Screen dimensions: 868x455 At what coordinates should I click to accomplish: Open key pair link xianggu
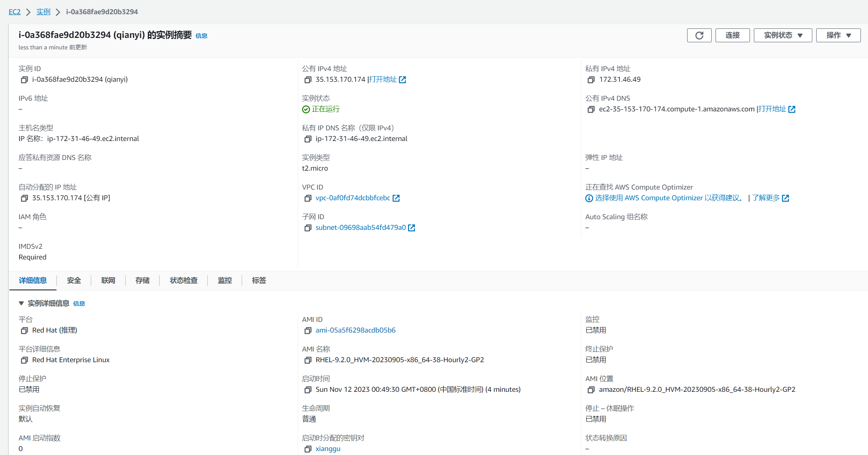328,449
